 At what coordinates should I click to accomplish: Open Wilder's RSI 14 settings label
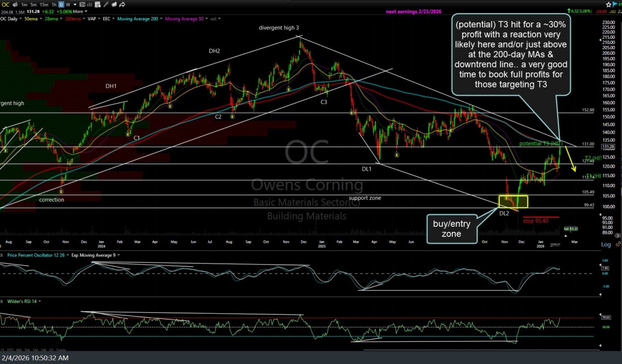(23, 301)
